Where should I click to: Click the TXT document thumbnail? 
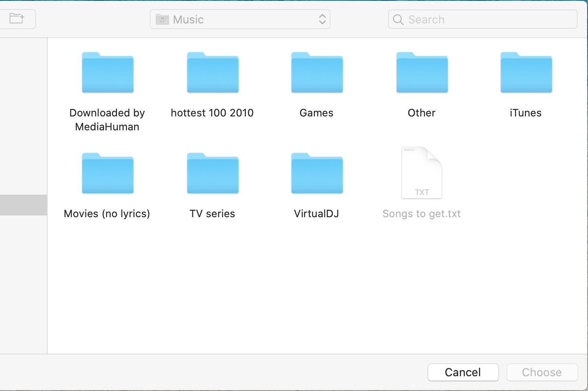[421, 172]
